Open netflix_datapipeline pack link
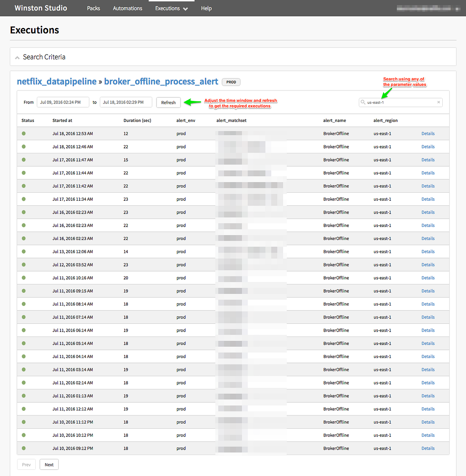 click(x=57, y=82)
